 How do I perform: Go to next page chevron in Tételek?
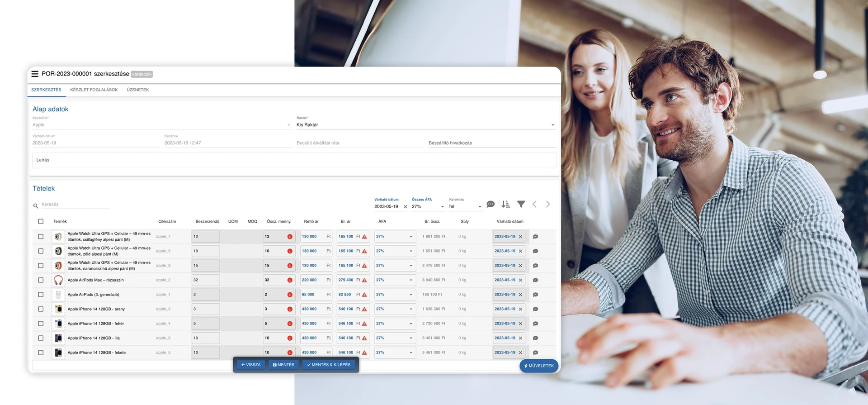[548, 204]
